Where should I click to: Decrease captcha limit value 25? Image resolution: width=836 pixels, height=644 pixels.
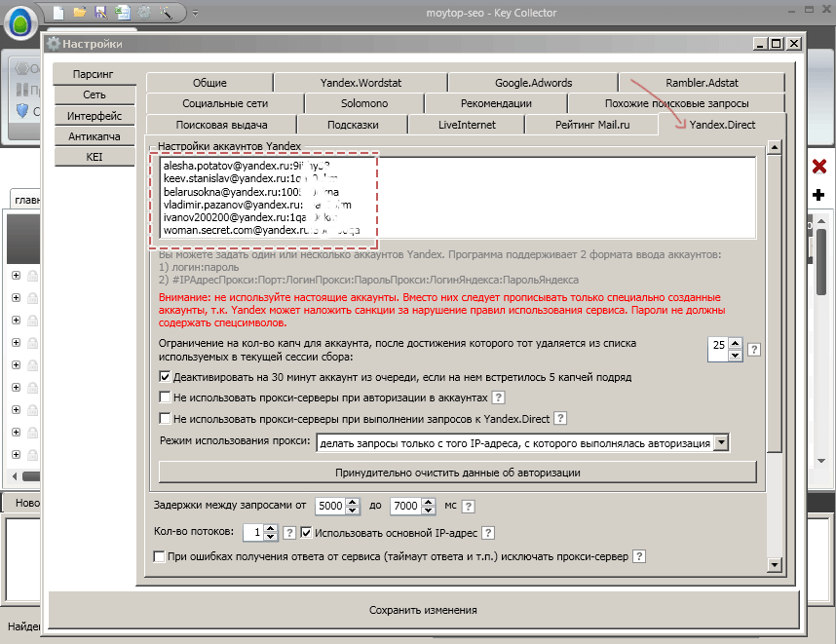(x=736, y=356)
